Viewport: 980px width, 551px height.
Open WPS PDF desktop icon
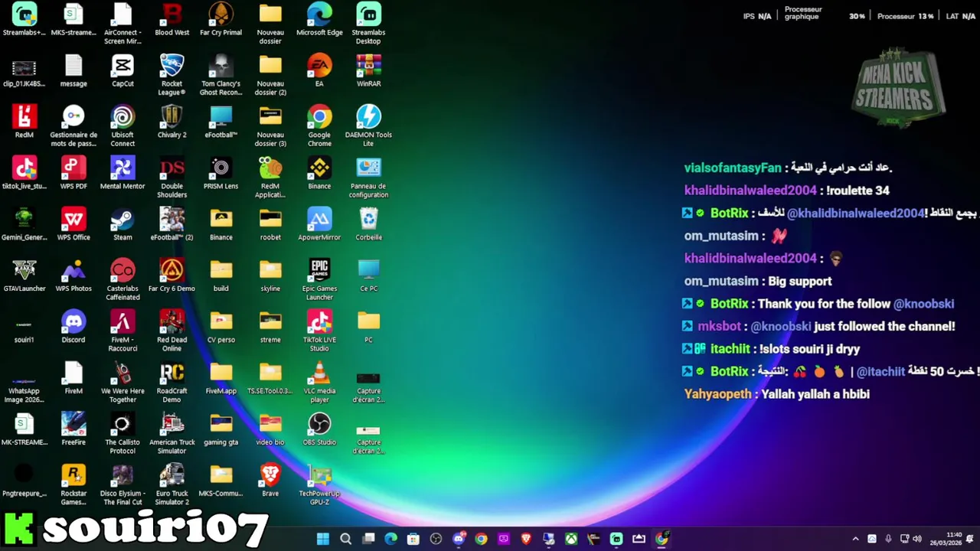[x=73, y=174]
